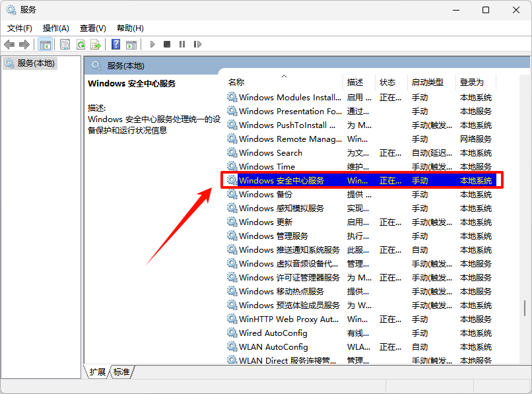Open the Properties toolbar icon
This screenshot has width=532, height=394.
point(65,44)
